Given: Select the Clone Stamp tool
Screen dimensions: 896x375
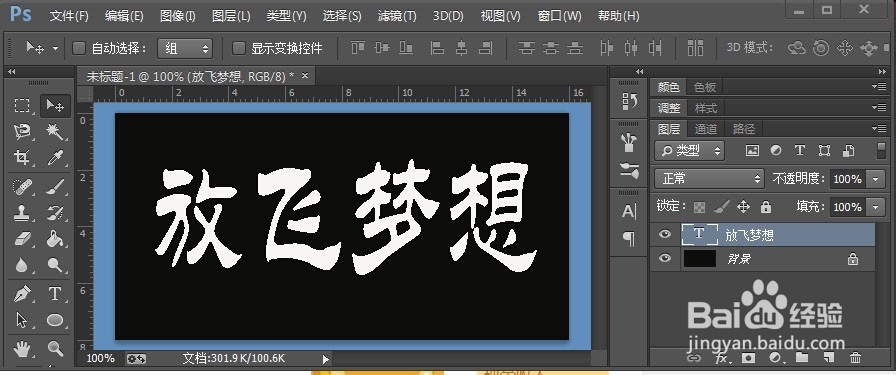Looking at the screenshot, I should (x=22, y=213).
